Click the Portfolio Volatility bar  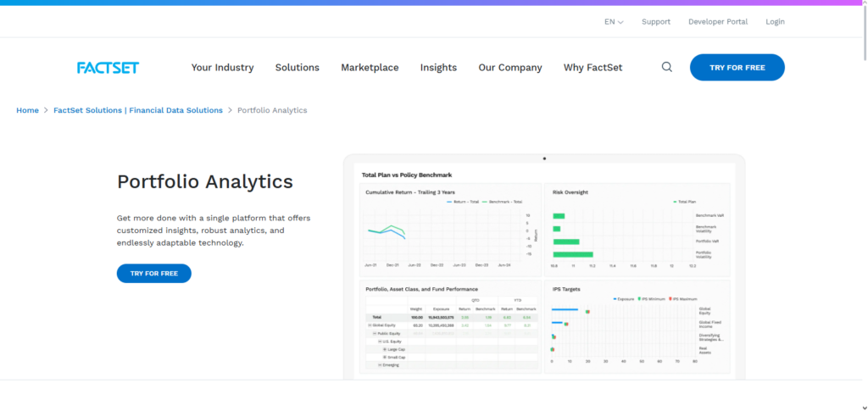pyautogui.click(x=573, y=254)
